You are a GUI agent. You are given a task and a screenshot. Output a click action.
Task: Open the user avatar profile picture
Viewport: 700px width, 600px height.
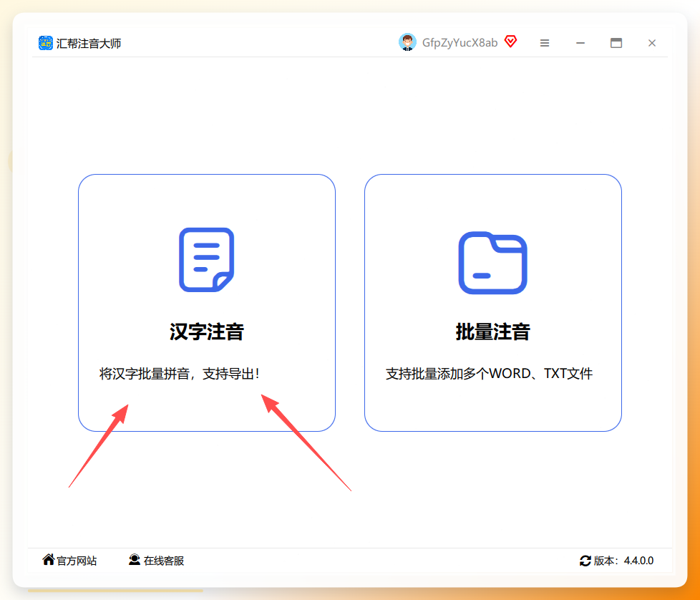[x=407, y=42]
